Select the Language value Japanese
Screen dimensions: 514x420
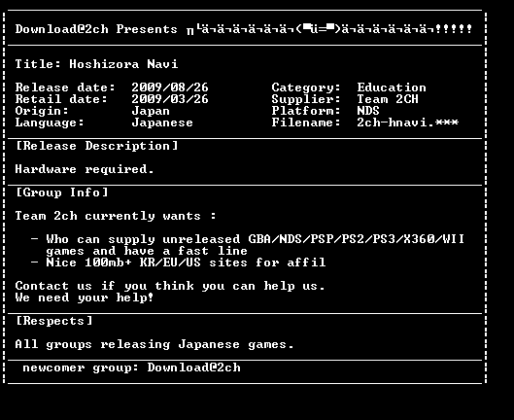(162, 122)
